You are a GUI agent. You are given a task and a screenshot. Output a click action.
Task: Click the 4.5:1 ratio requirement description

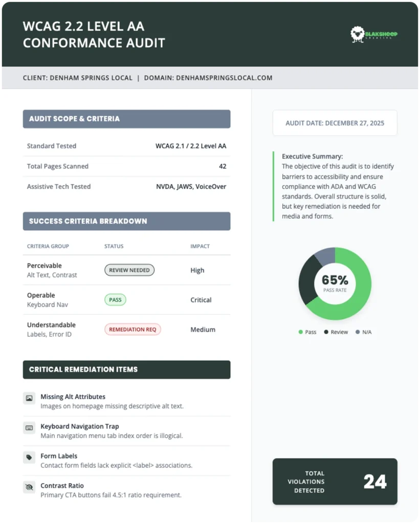pyautogui.click(x=111, y=495)
